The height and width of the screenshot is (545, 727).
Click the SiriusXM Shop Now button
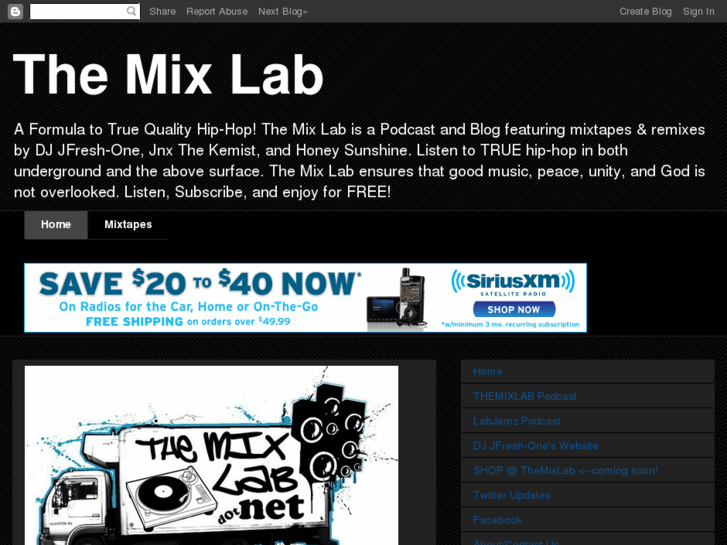click(x=514, y=309)
